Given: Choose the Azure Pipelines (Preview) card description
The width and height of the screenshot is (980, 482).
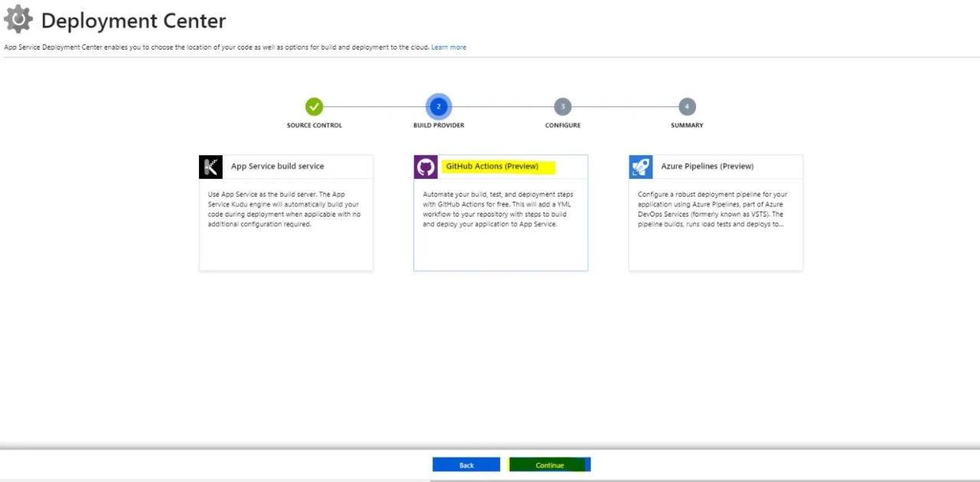Looking at the screenshot, I should (713, 209).
